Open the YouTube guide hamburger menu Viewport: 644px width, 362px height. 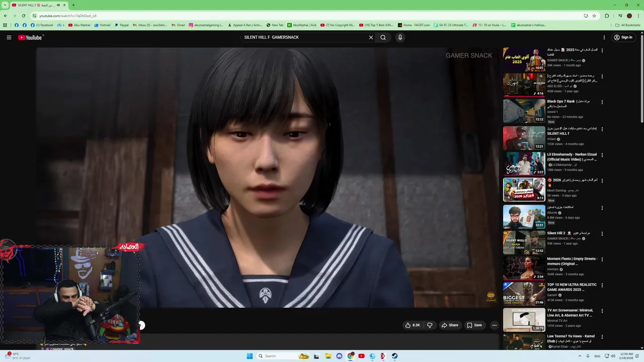[9, 38]
